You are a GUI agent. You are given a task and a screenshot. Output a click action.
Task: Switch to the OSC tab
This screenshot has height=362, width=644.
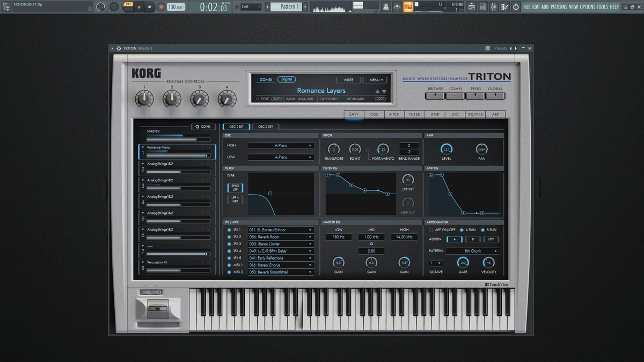coord(374,114)
